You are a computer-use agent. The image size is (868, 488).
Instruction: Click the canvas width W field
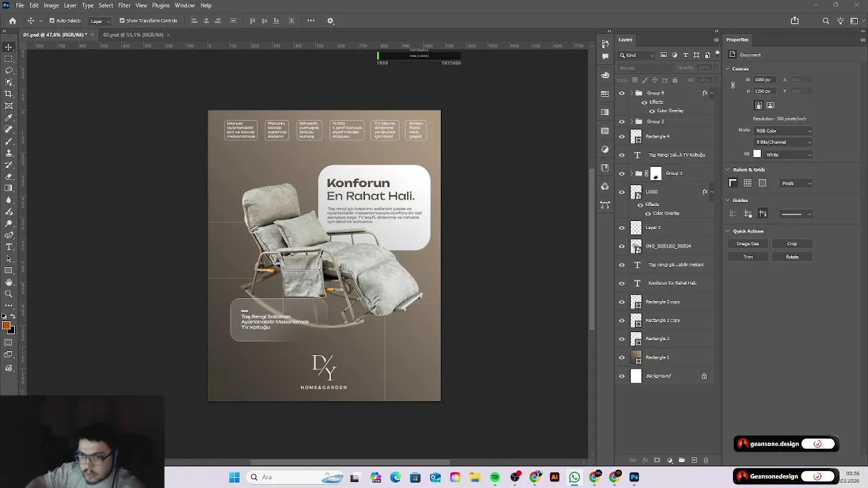[764, 80]
